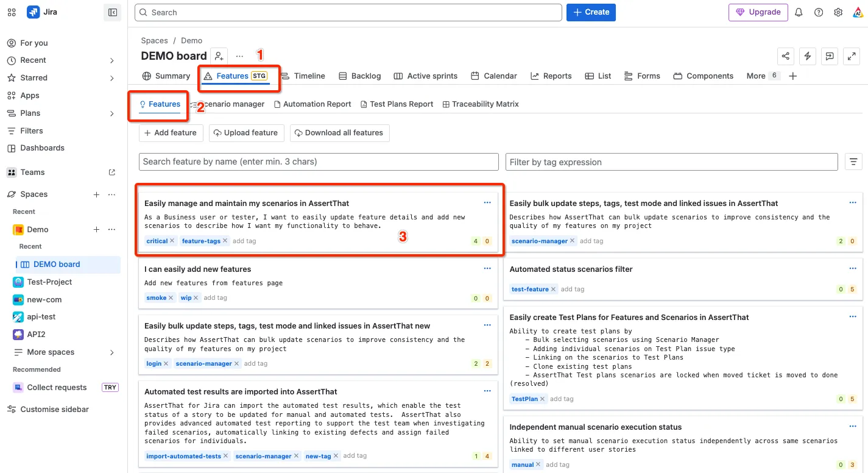This screenshot has height=473, width=868.
Task: Click the share icon on DEMO board
Action: 786,56
